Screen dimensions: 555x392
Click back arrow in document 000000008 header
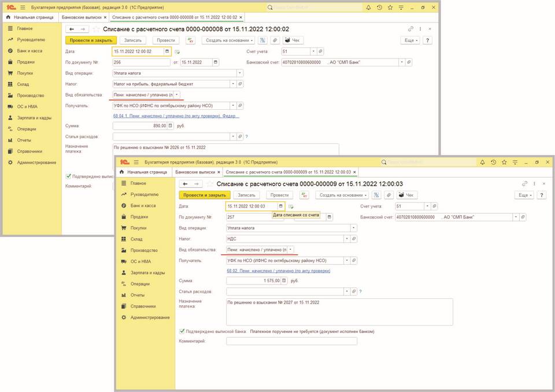point(72,29)
